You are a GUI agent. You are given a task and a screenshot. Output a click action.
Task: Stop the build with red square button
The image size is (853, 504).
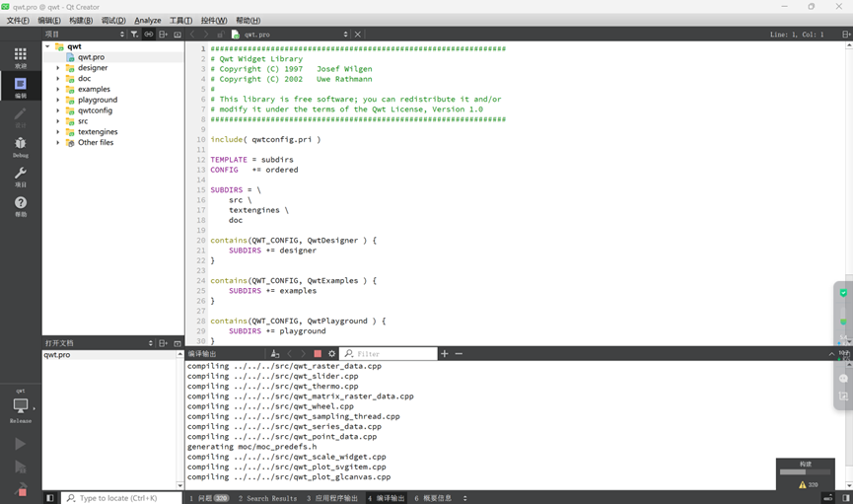(x=318, y=354)
